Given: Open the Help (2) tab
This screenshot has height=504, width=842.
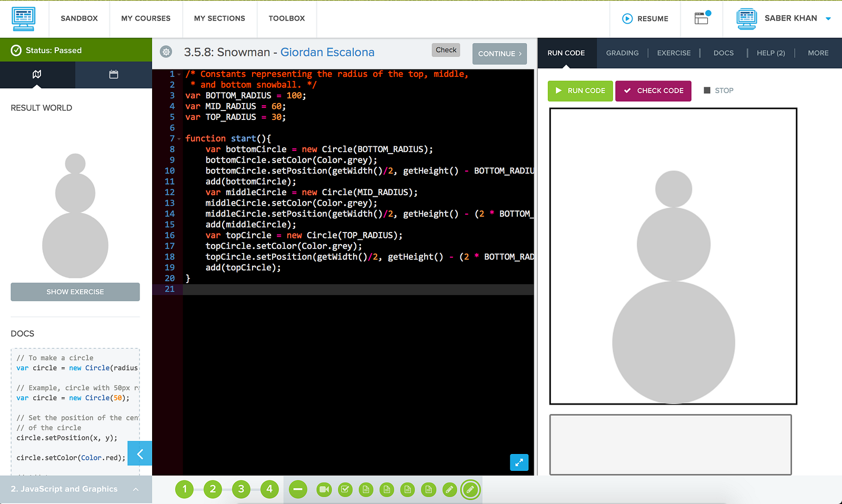Looking at the screenshot, I should pos(771,53).
